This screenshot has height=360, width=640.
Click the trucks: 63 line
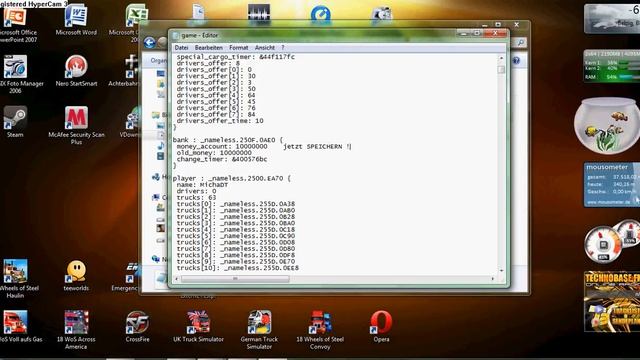pyautogui.click(x=196, y=198)
